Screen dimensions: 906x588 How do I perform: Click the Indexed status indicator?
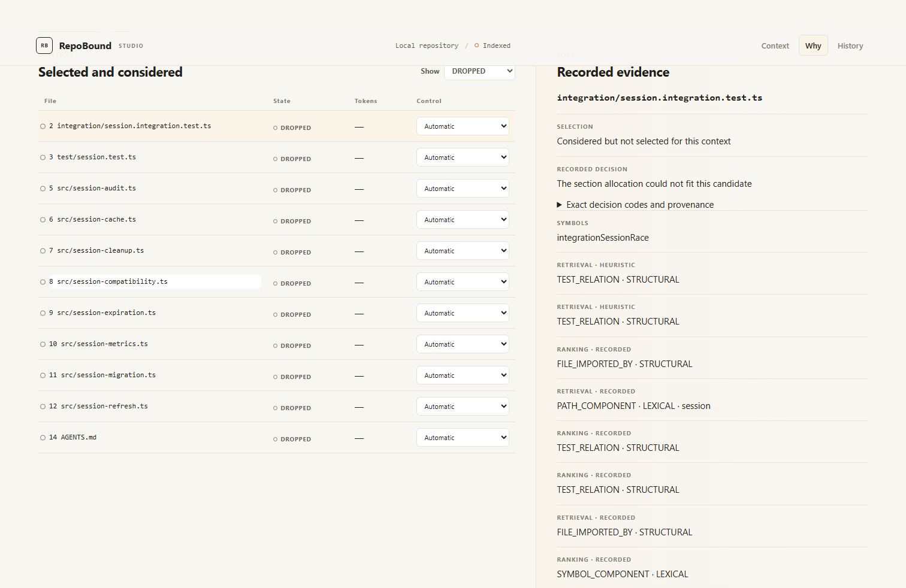[x=493, y=46]
